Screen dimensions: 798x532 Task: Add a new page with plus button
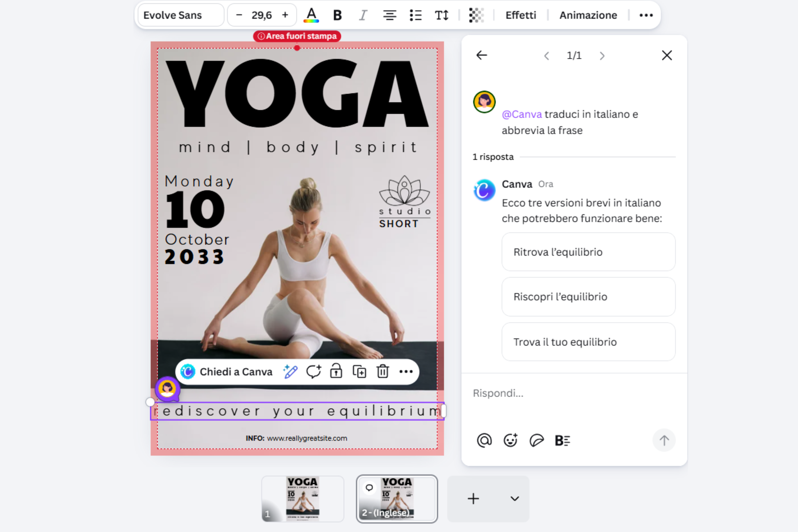(x=473, y=499)
